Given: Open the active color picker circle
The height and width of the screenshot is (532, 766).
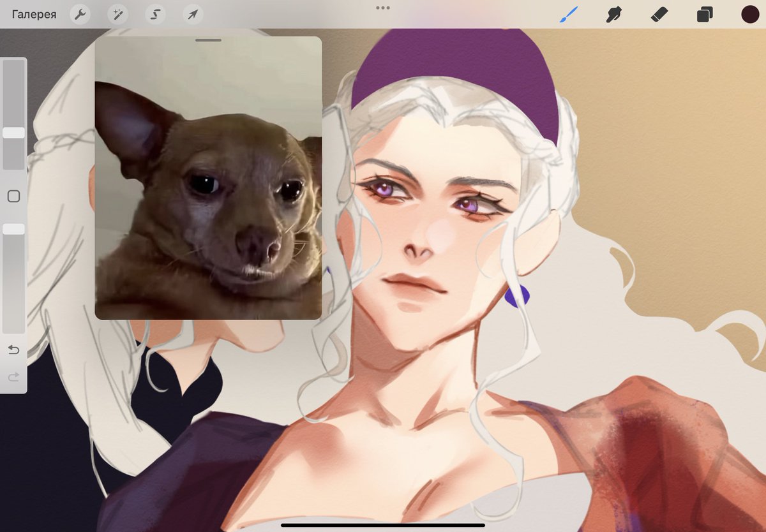Looking at the screenshot, I should 750,14.
